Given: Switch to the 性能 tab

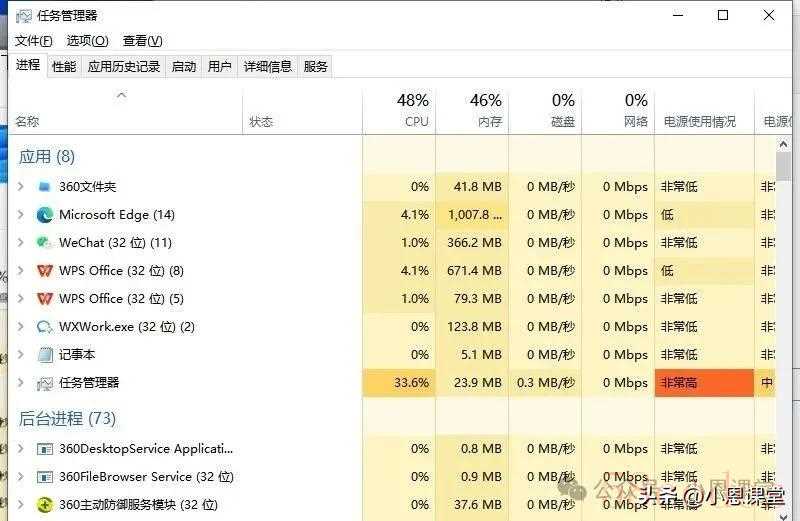Looking at the screenshot, I should tap(64, 66).
